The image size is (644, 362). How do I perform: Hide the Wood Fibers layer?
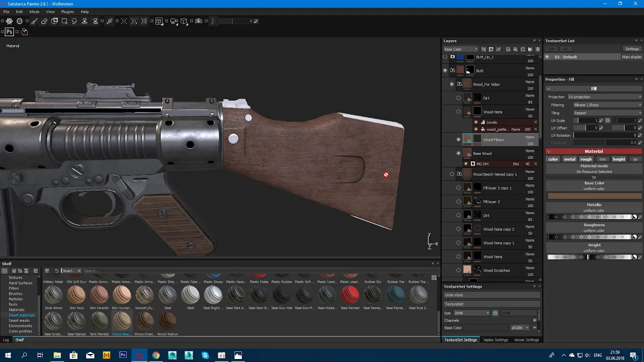click(458, 140)
